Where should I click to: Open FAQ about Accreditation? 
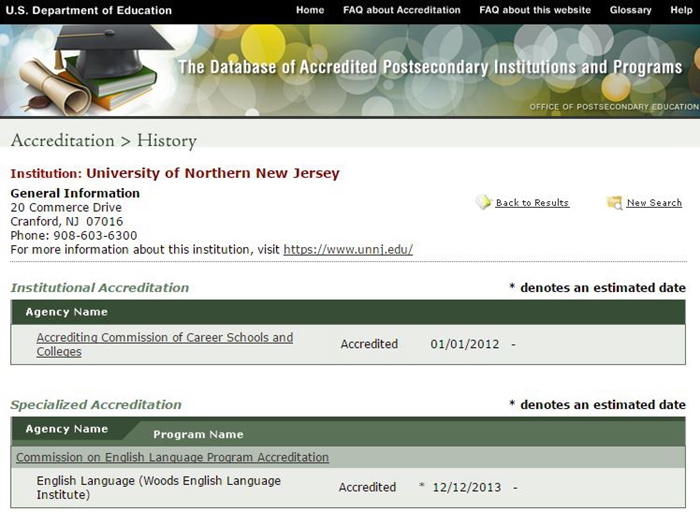401,10
